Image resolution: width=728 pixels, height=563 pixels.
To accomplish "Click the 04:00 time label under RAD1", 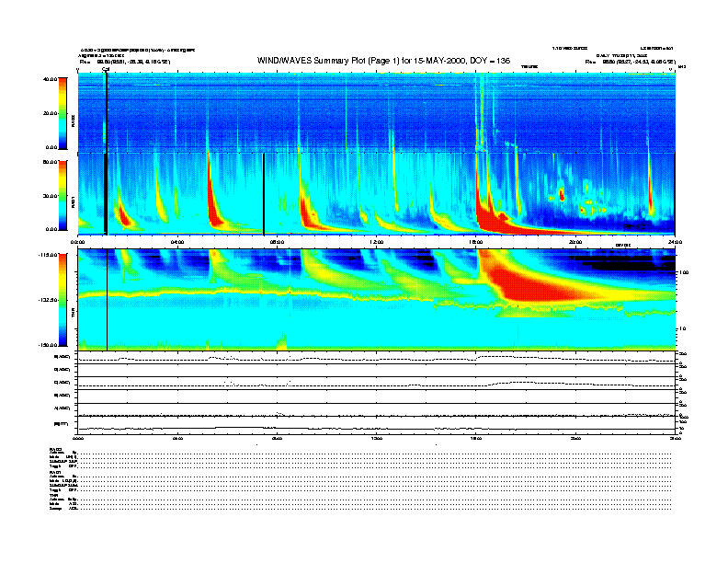I will 177,242.
